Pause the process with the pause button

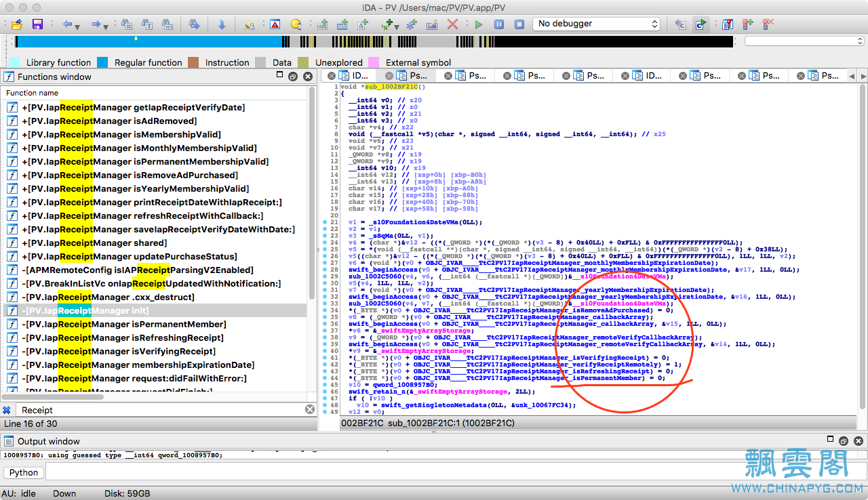click(499, 24)
